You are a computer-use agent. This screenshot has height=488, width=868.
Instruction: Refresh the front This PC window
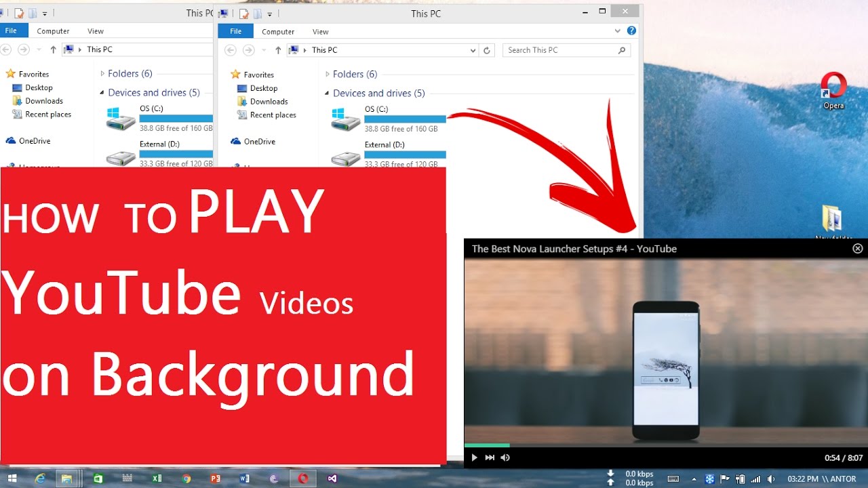pyautogui.click(x=486, y=50)
